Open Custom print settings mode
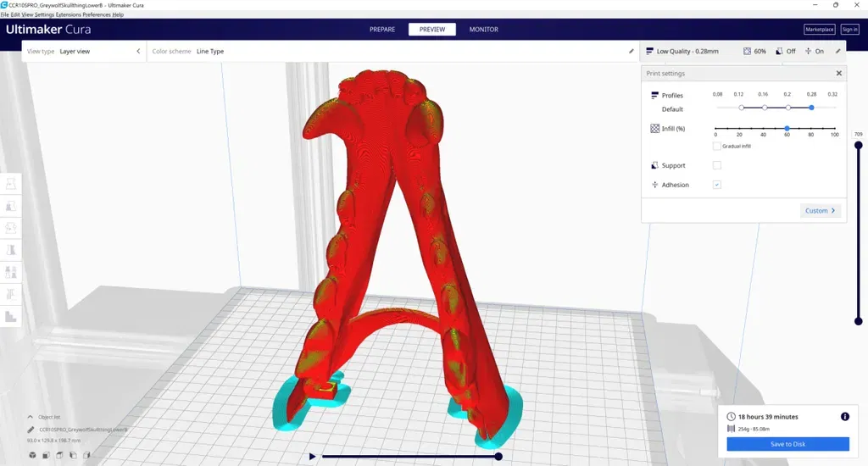868x466 pixels. 821,210
